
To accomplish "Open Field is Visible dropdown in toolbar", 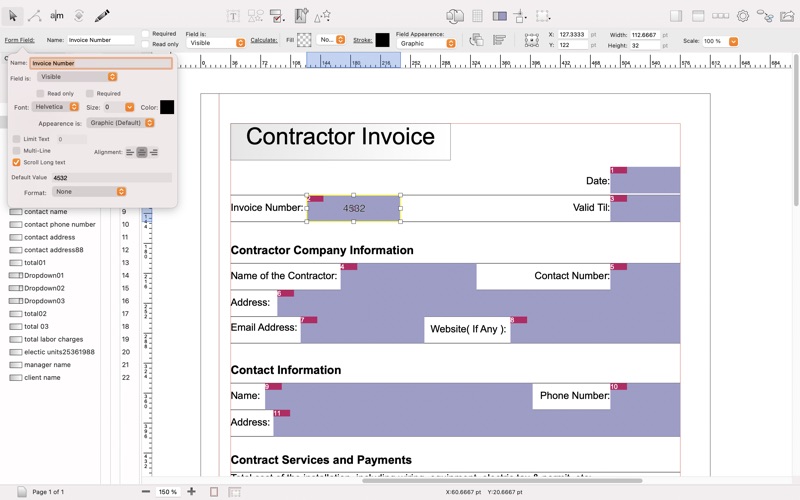I will [215, 43].
